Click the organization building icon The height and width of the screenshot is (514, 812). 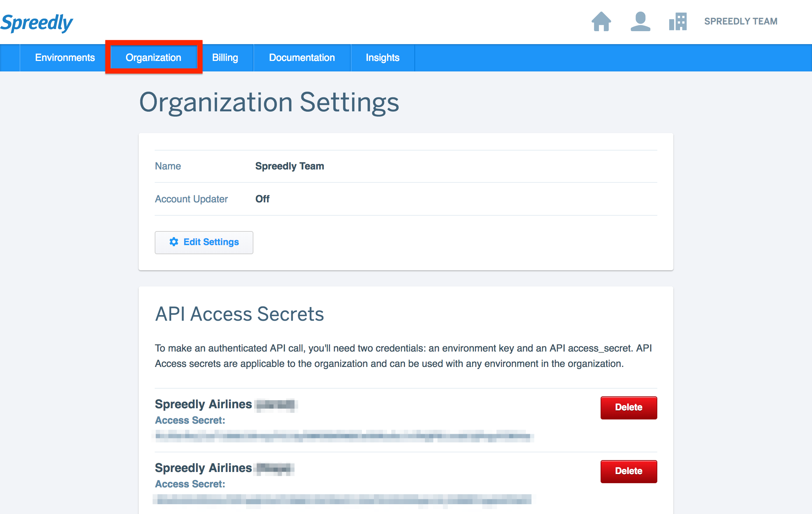[x=678, y=21]
